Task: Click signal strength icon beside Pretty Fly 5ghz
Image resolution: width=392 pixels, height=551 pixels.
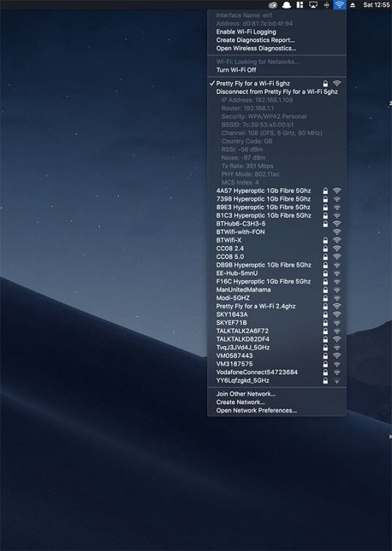Action: coord(337,84)
